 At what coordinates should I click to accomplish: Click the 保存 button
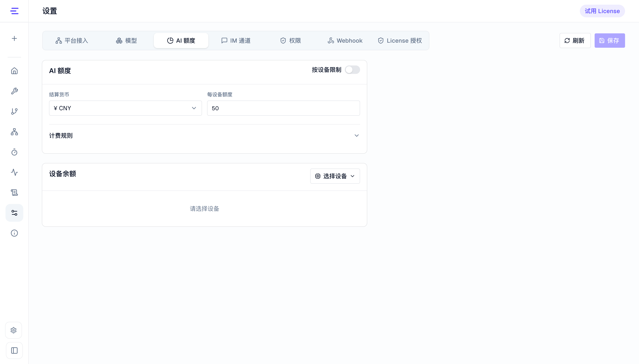pos(610,41)
